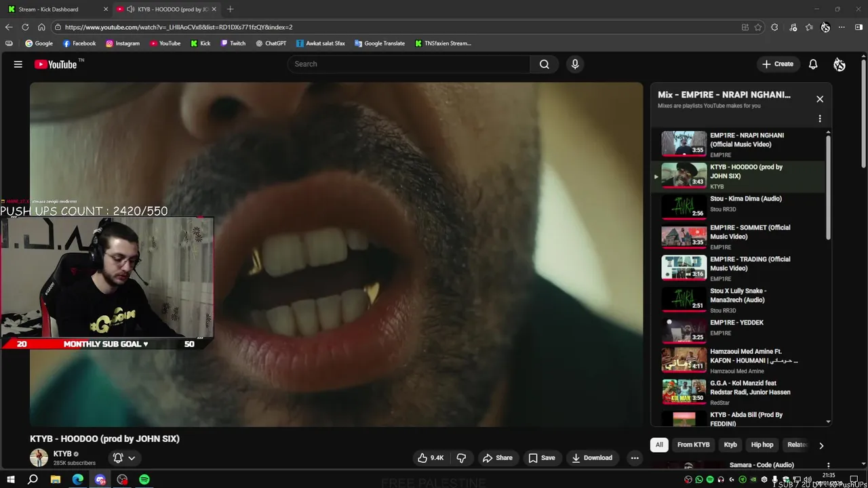This screenshot has height=488, width=868.
Task: Expand subscription notification dropdown chevron
Action: coord(132,458)
